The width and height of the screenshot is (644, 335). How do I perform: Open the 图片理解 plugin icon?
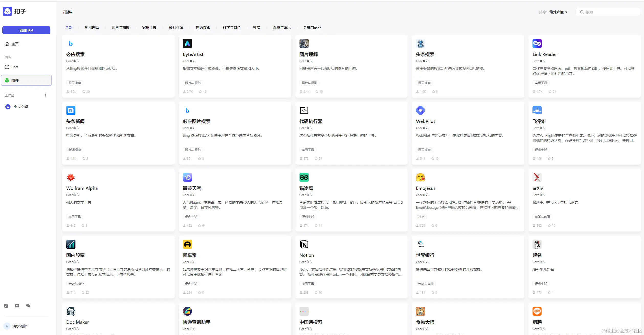pyautogui.click(x=304, y=43)
